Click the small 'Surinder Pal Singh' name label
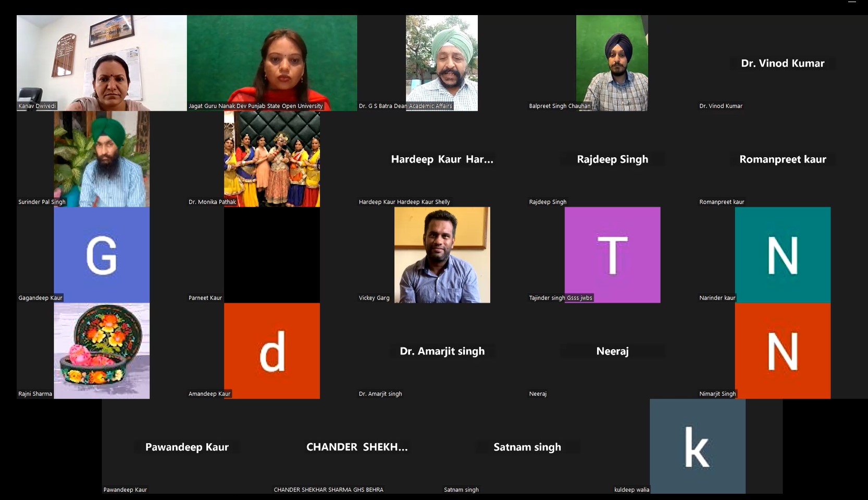 tap(42, 202)
